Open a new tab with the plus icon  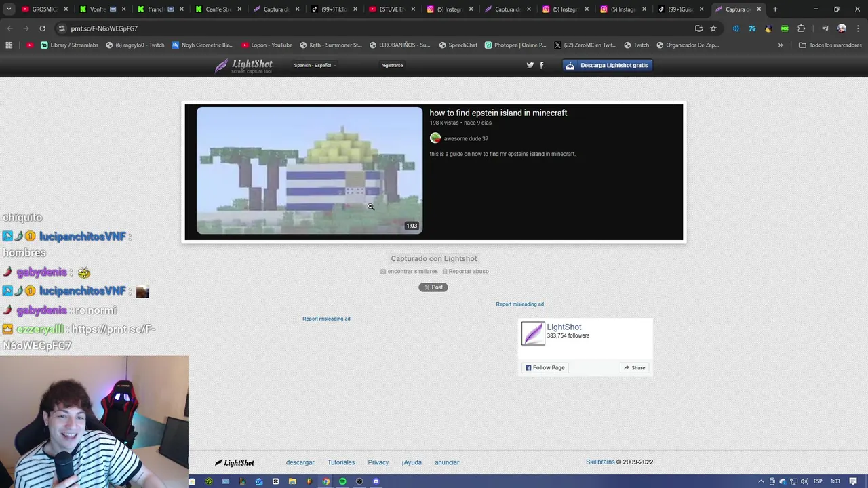point(775,9)
